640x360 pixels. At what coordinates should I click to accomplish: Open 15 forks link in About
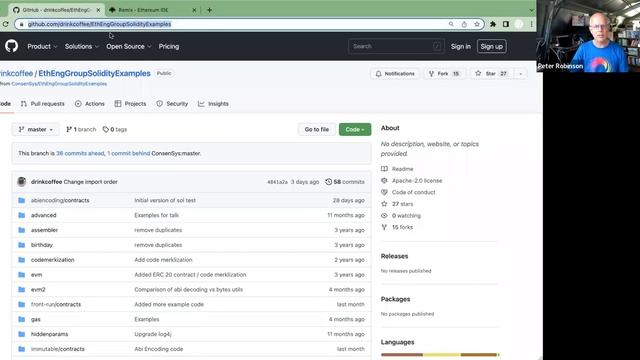[x=402, y=227]
